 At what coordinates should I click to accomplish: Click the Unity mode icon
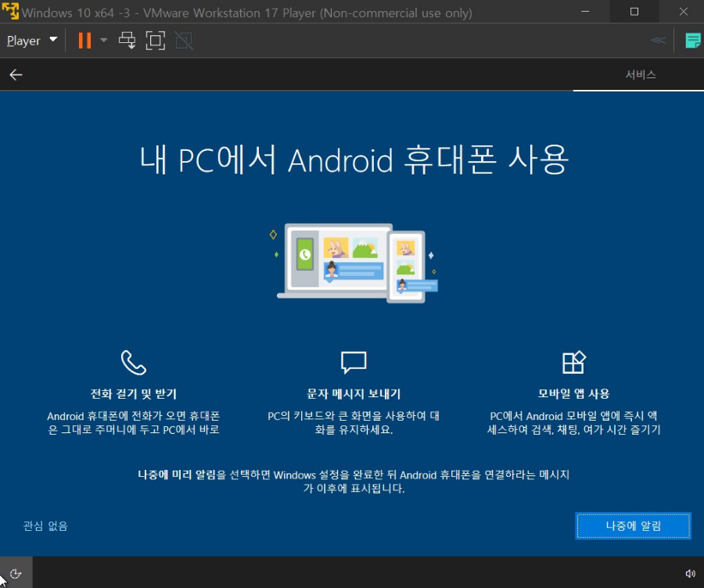click(184, 41)
